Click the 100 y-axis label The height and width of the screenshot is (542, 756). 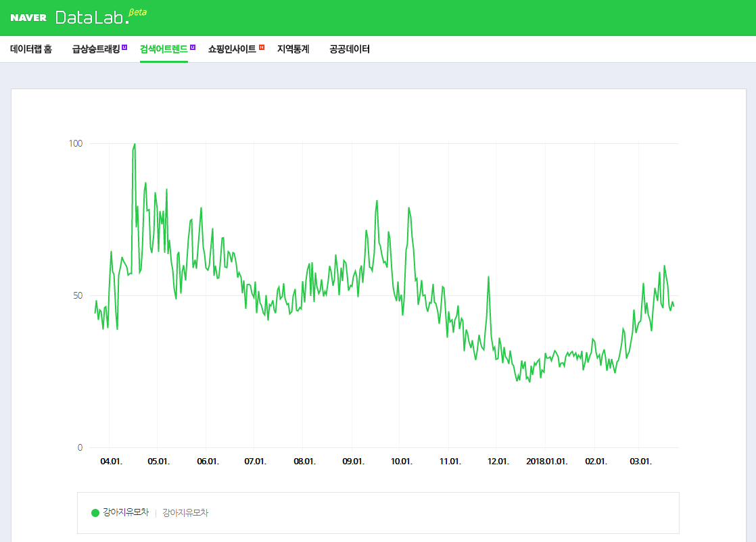point(76,143)
